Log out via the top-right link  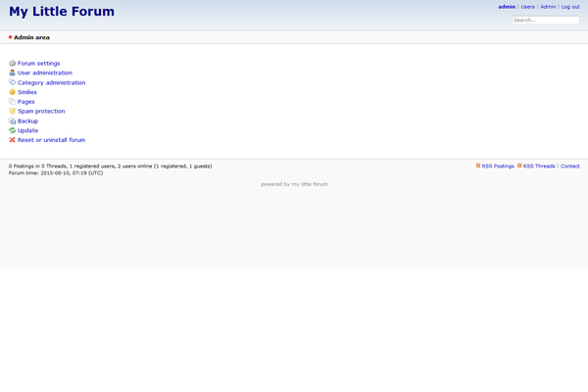(570, 7)
